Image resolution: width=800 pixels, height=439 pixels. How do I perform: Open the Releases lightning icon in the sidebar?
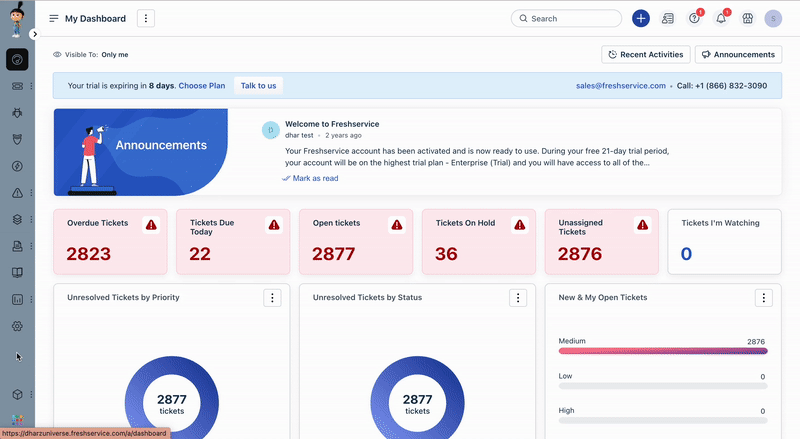(17, 166)
